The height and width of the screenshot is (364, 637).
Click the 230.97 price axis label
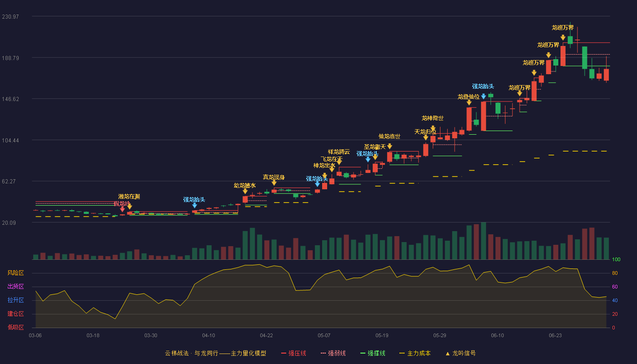(10, 17)
